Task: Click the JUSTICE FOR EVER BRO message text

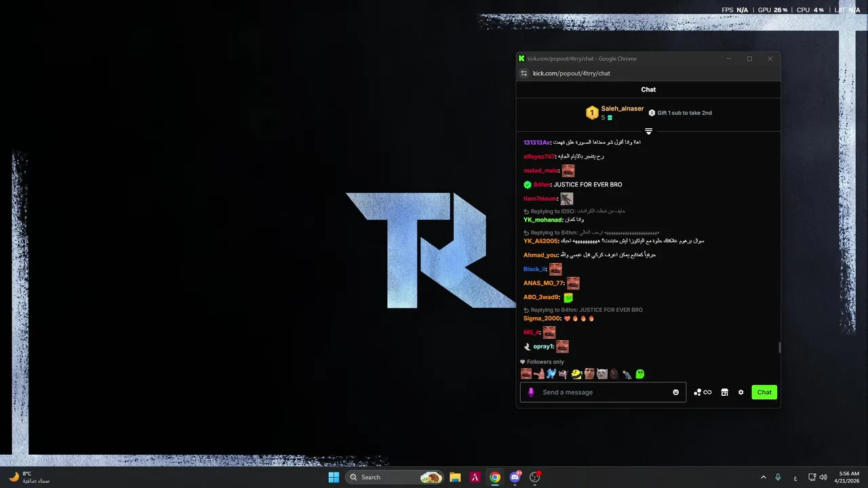Action: pyautogui.click(x=588, y=184)
